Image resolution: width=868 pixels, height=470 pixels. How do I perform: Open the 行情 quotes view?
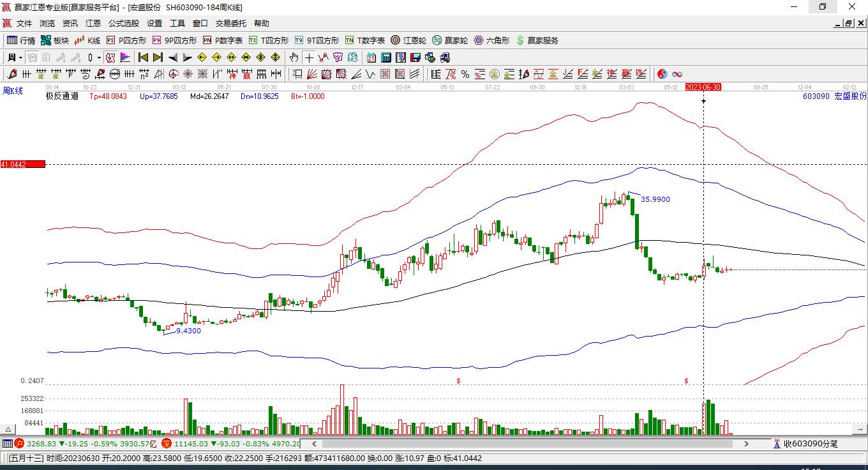click(x=21, y=40)
